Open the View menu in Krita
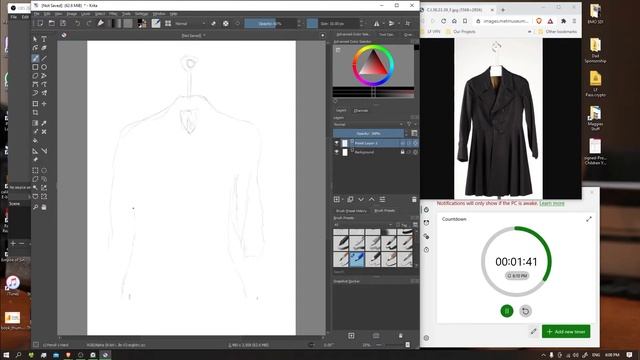The width and height of the screenshot is (640, 360). tap(58, 13)
